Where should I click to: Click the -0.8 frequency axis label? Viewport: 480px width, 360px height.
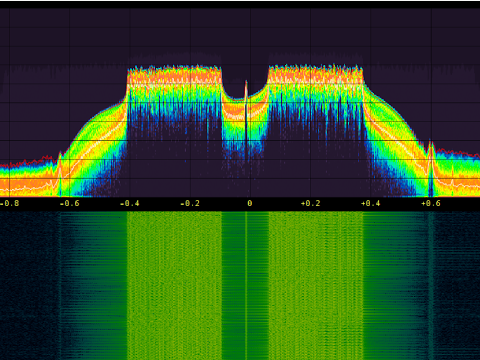pyautogui.click(x=9, y=203)
